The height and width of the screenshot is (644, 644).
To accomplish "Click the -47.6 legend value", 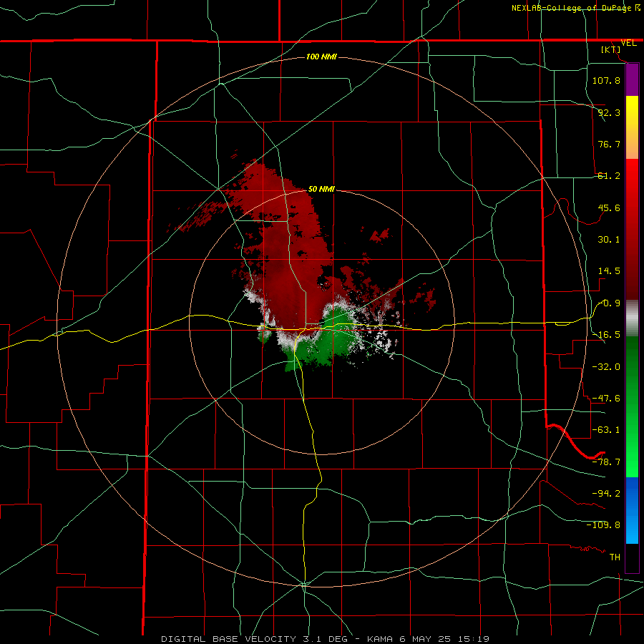I will point(606,399).
